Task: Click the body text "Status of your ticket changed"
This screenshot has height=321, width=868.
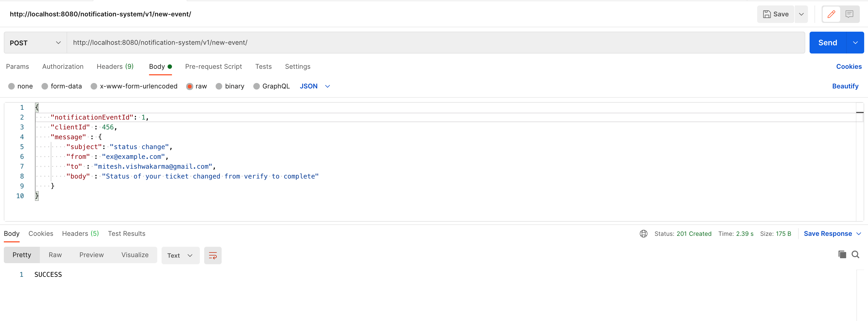Action: 163,176
